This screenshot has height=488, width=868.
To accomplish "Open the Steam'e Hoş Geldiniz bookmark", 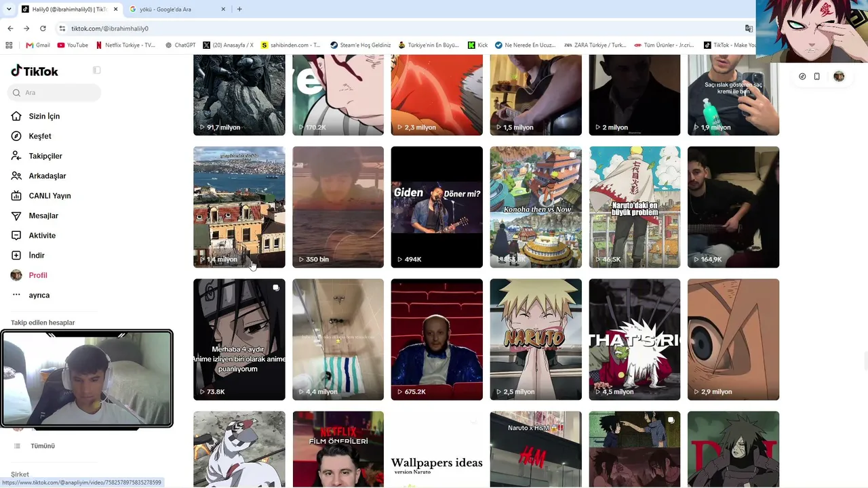I will pyautogui.click(x=360, y=45).
